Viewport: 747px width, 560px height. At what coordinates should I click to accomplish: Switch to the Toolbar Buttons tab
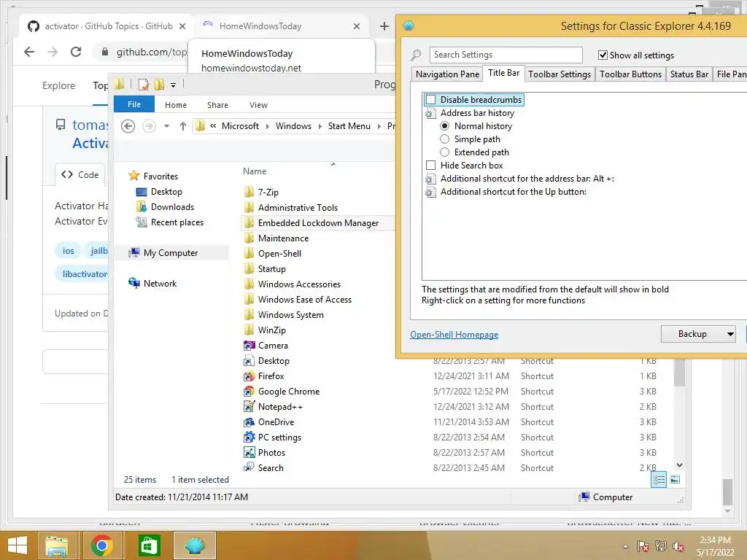coord(630,74)
